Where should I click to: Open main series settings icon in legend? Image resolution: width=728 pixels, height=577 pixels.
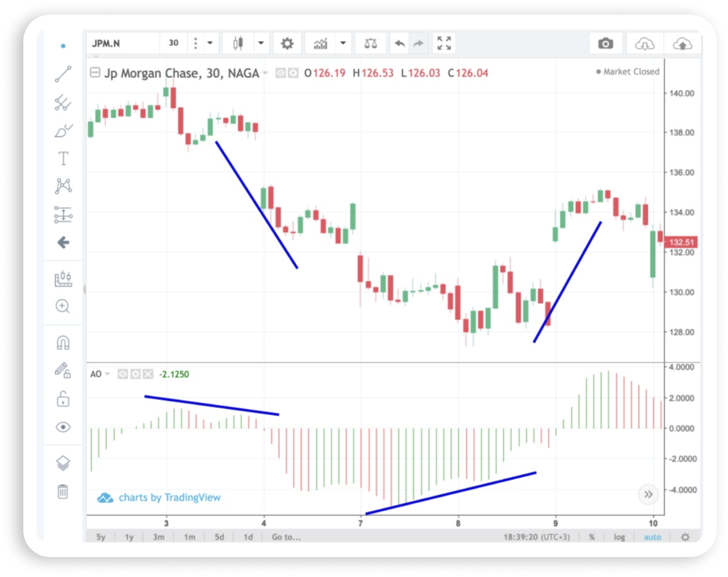(293, 73)
